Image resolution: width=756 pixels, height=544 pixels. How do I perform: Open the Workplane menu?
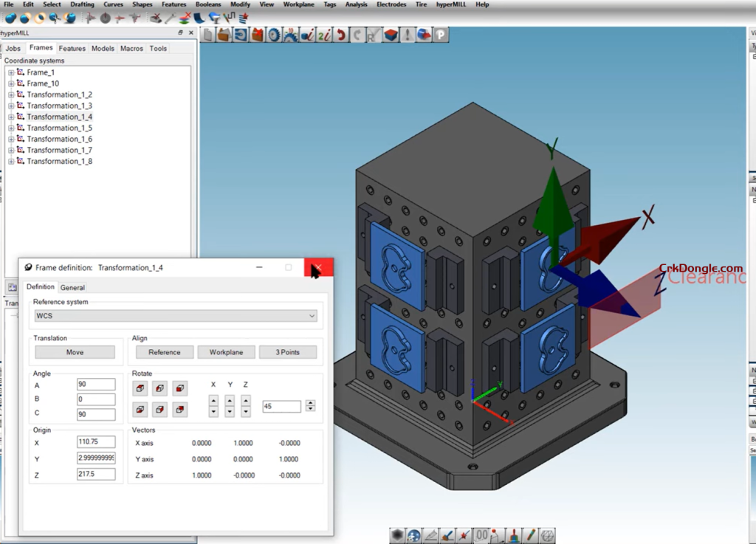click(298, 4)
